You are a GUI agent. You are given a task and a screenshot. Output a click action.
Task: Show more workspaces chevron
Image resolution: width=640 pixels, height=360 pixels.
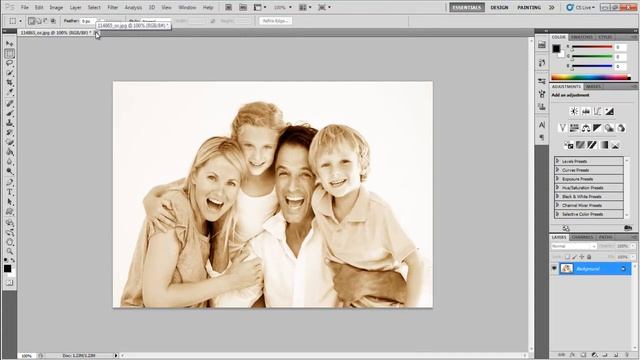coord(551,7)
